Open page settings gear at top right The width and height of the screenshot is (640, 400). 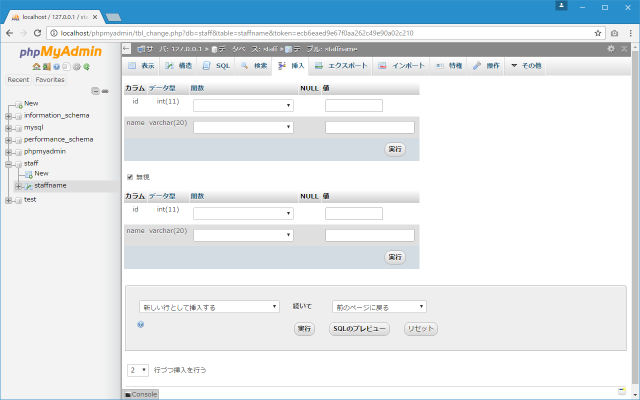pyautogui.click(x=611, y=49)
